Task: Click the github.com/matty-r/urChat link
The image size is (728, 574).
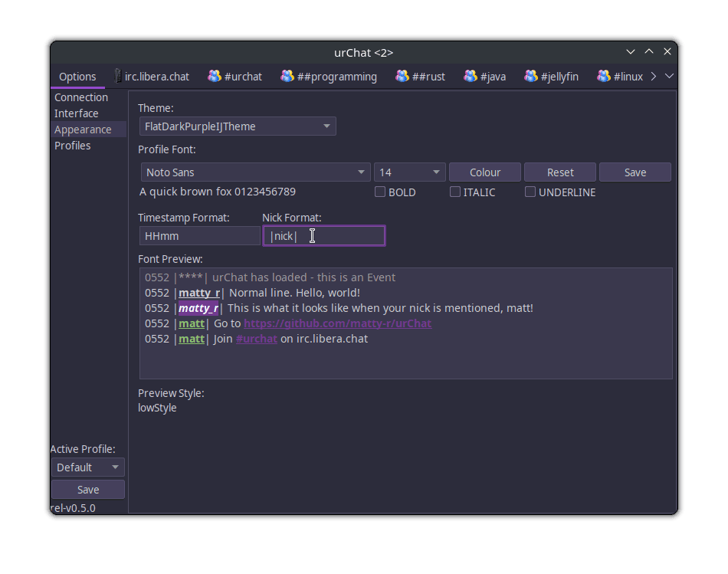Action: pyautogui.click(x=337, y=323)
